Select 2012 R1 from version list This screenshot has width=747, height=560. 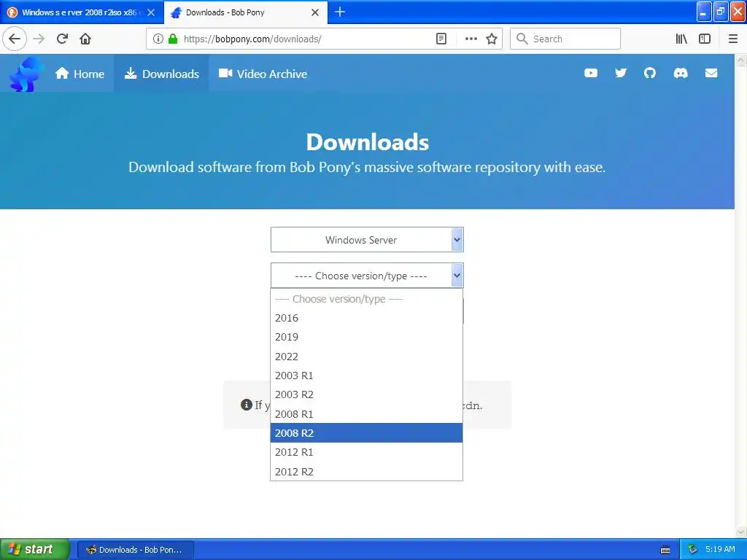point(366,452)
